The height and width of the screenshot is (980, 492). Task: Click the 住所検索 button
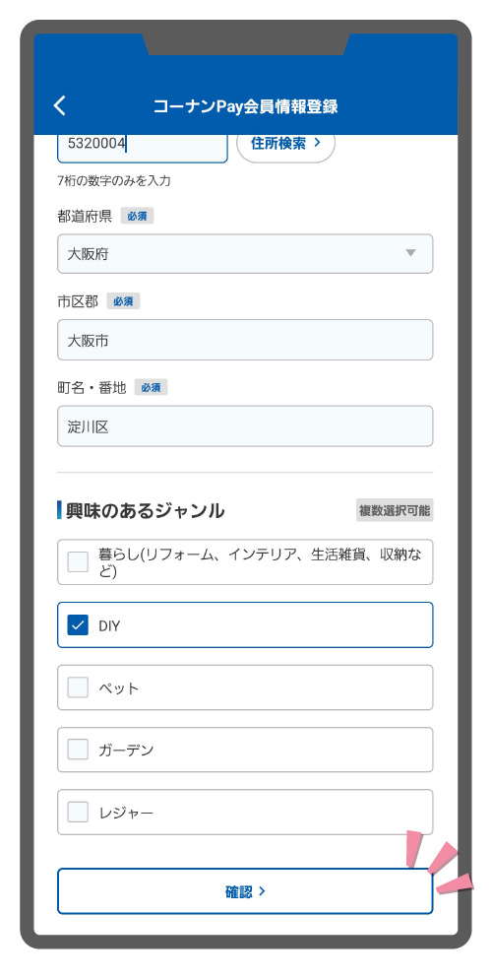[286, 144]
